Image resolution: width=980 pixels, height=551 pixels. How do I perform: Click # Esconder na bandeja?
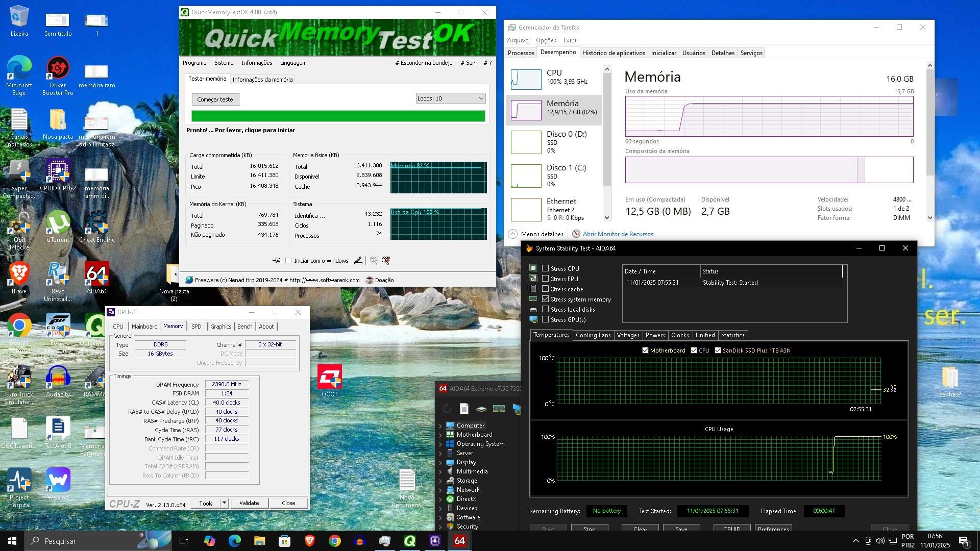[424, 63]
